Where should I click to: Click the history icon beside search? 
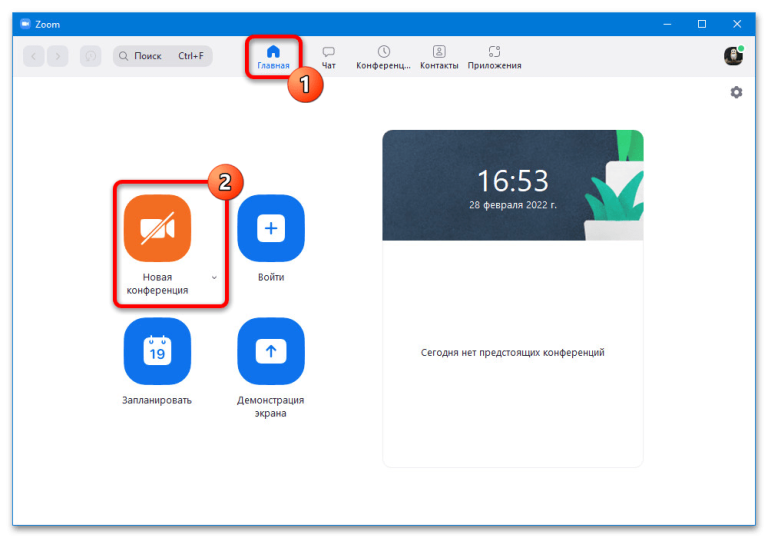[x=91, y=56]
